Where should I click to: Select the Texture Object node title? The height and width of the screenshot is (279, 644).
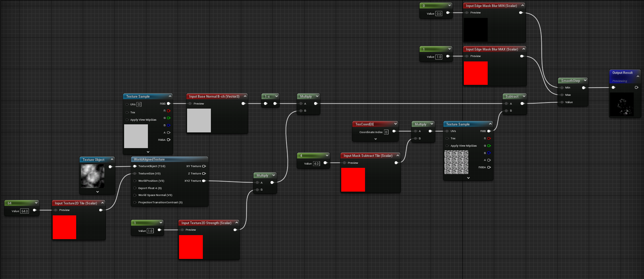click(93, 160)
